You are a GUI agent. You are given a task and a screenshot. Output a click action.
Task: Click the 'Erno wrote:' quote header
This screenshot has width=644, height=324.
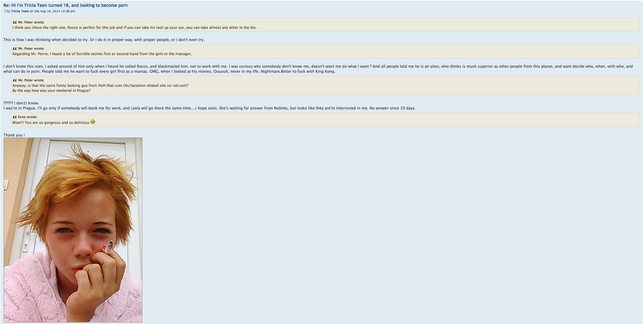tap(27, 117)
